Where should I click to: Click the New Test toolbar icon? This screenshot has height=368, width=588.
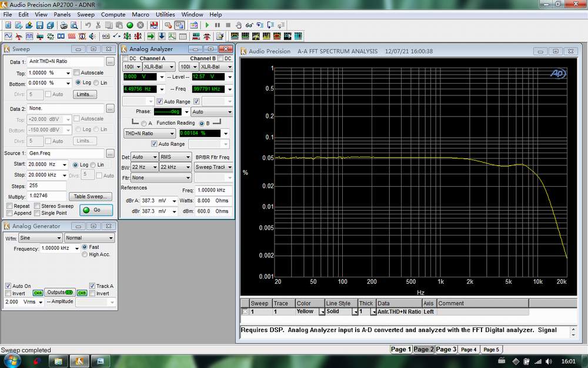[x=8, y=25]
